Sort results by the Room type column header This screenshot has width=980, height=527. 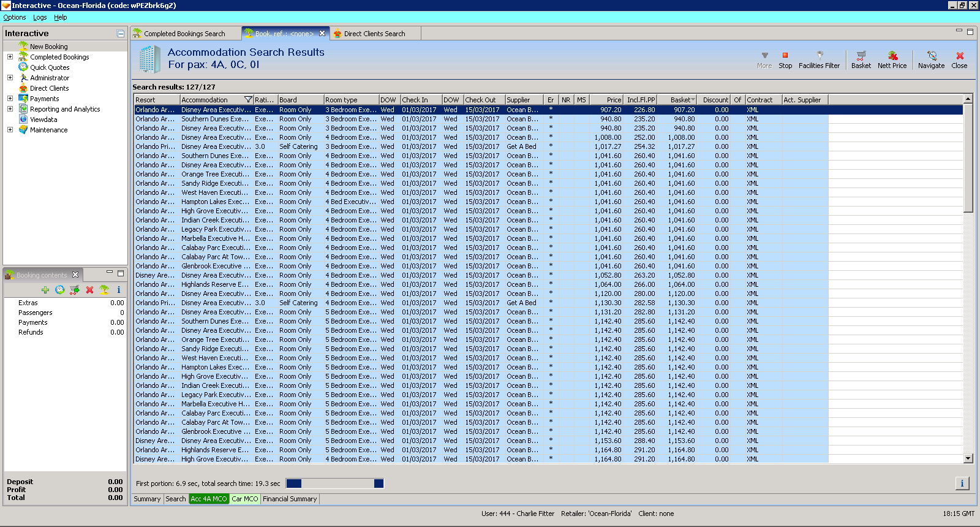(351, 100)
